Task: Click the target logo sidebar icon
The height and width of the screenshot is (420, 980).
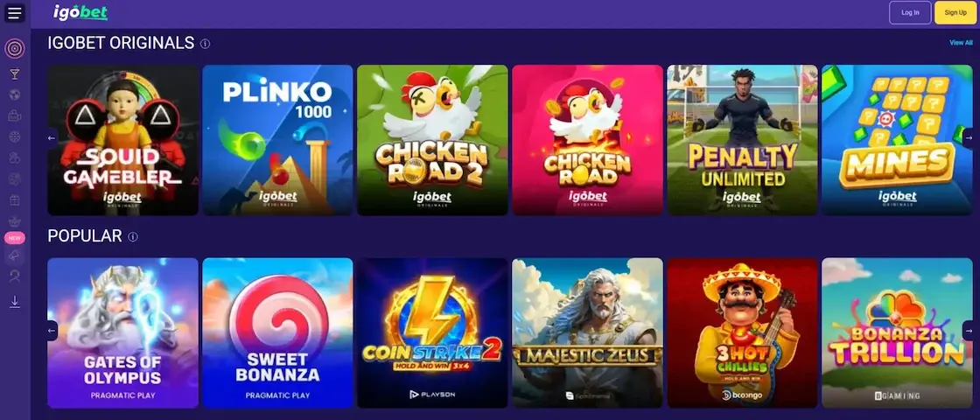Action: pos(14,48)
